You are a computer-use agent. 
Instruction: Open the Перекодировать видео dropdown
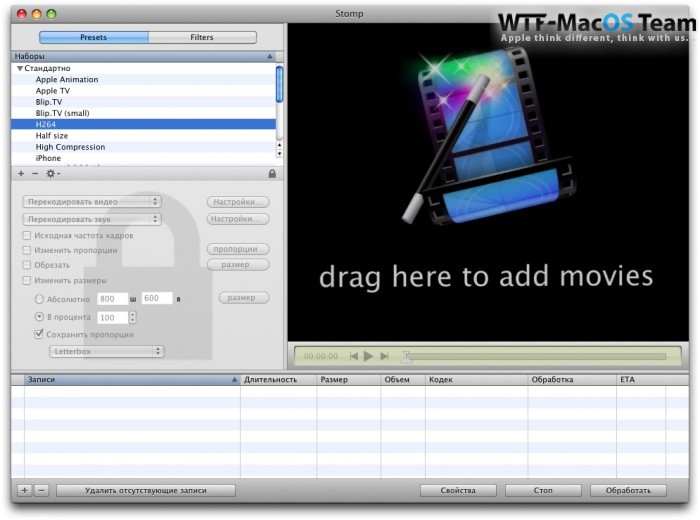coord(92,202)
